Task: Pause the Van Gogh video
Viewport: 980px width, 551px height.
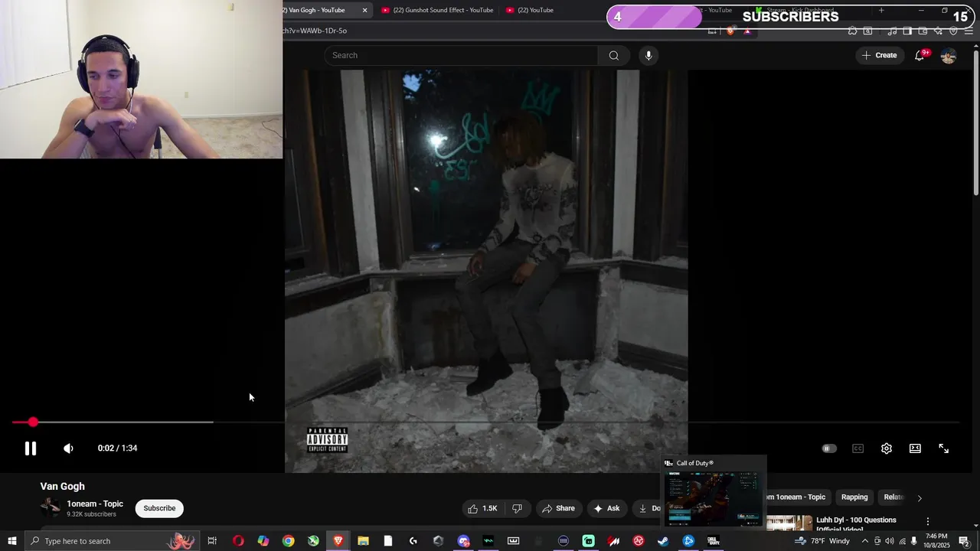Action: tap(30, 448)
